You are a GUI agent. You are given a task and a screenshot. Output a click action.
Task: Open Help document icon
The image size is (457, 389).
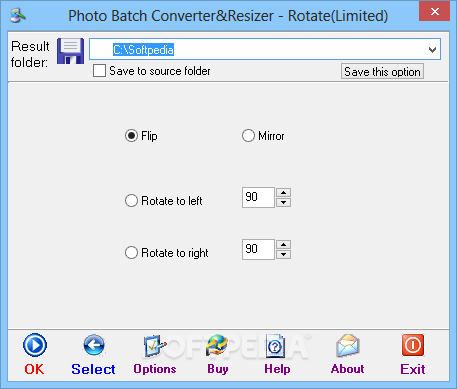tap(275, 345)
